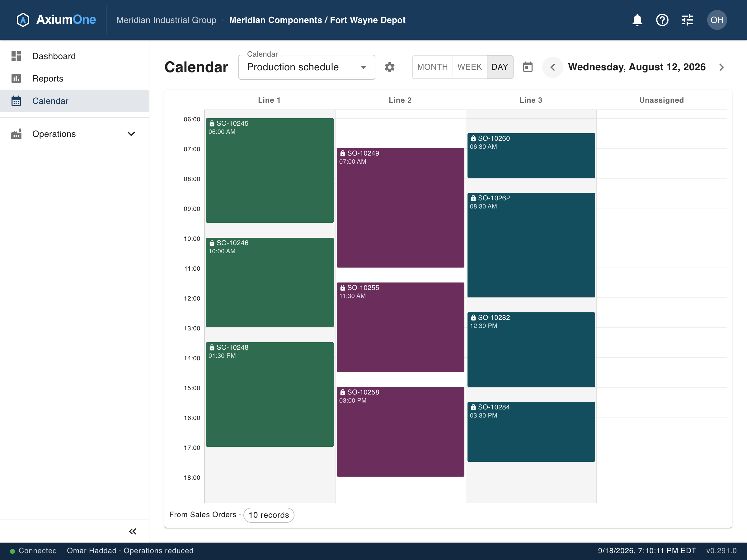Screen dimensions: 747x560
Task: Open order SO-10284 at 03:30 PM
Action: point(531,432)
